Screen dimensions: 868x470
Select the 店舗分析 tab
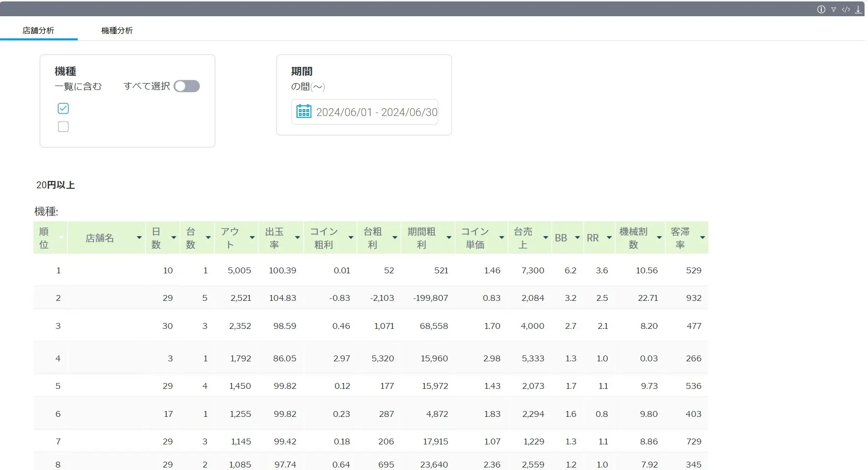click(38, 30)
